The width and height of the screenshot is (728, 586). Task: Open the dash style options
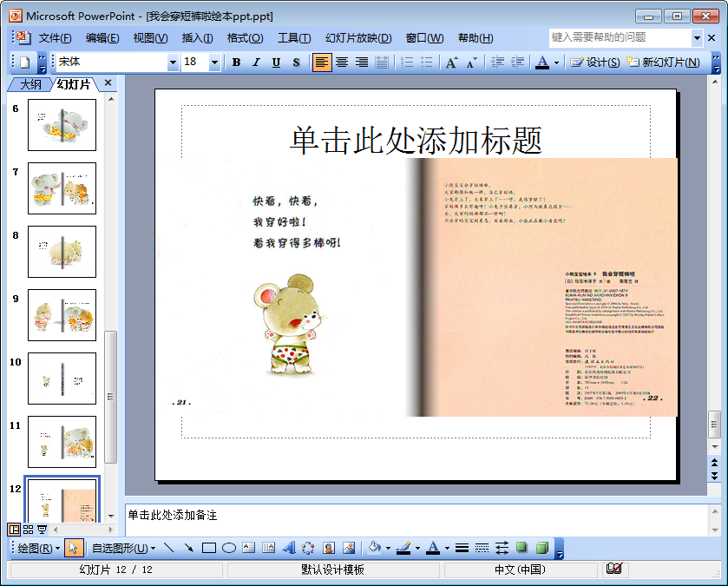pyautogui.click(x=482, y=548)
